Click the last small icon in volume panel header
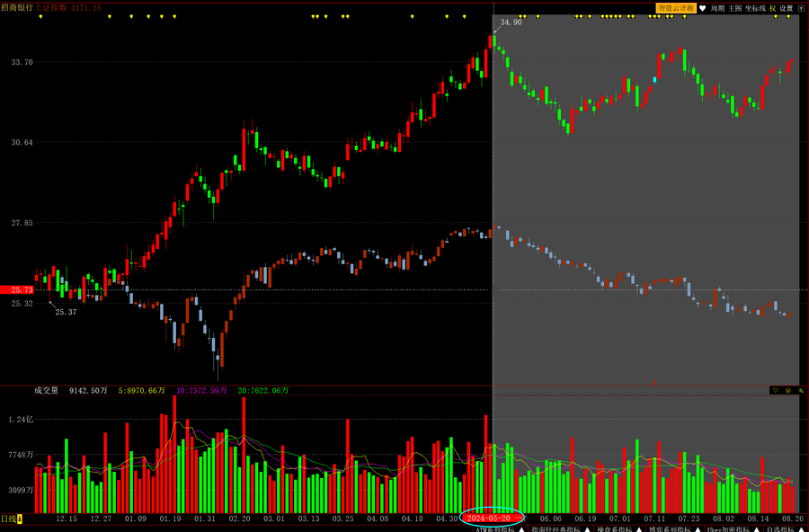 801,391
